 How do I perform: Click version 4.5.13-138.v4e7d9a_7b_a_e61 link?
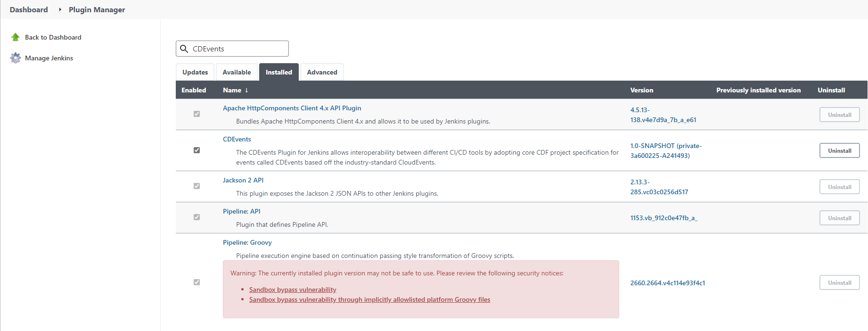point(663,115)
